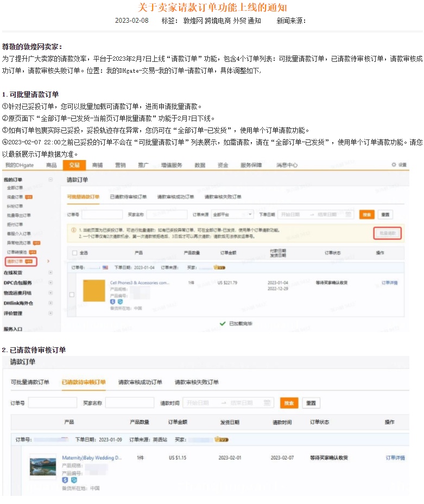Image resolution: width=424 pixels, height=504 pixels.
Task: Click the orange product thumbnail
Action: [94, 291]
